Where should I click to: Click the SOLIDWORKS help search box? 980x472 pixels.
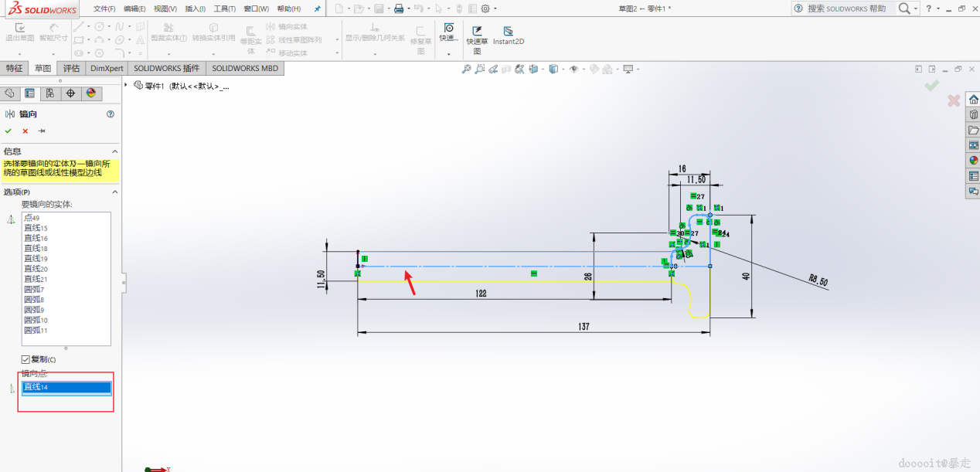[846, 8]
